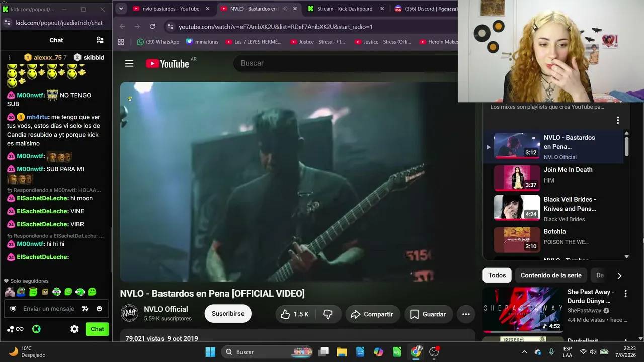Open site info icon in Kick address bar
The width and height of the screenshot is (644, 362).
[x=7, y=23]
